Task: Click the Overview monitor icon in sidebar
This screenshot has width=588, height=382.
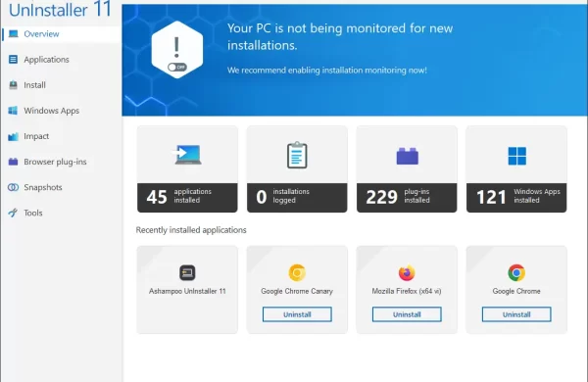Action: click(x=13, y=34)
